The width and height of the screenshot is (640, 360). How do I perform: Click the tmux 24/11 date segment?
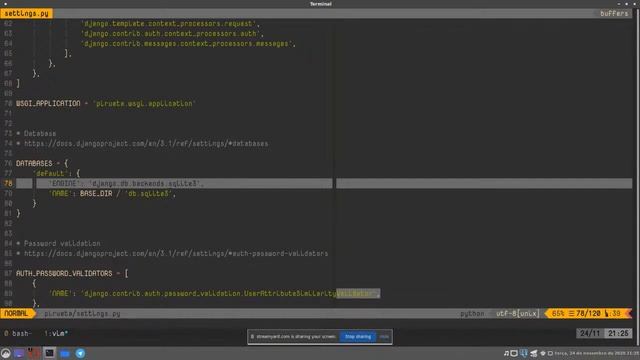(590, 333)
